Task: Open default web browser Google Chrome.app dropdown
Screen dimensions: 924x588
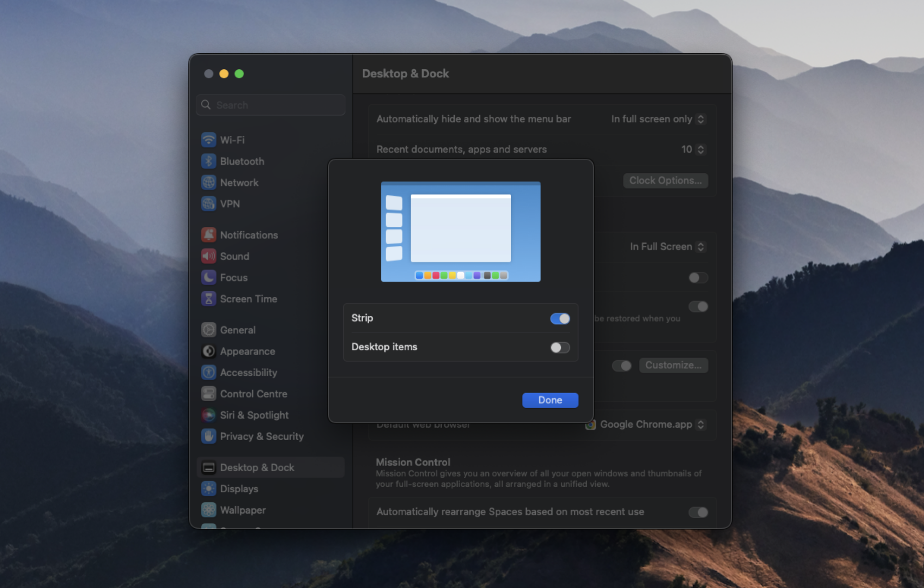Action: click(x=645, y=424)
